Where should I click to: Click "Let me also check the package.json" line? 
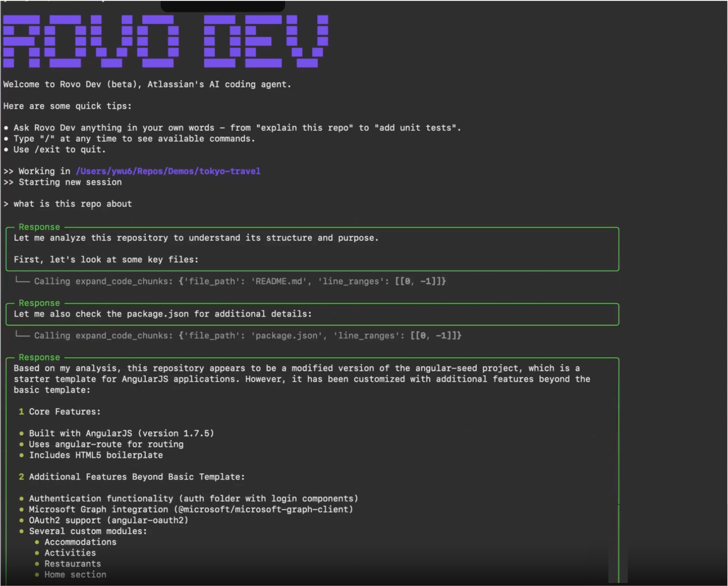click(163, 314)
